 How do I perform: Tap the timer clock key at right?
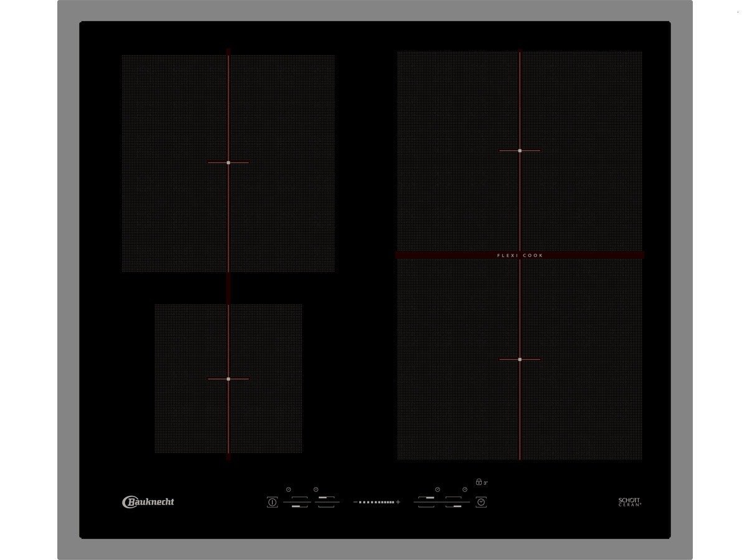[x=481, y=502]
